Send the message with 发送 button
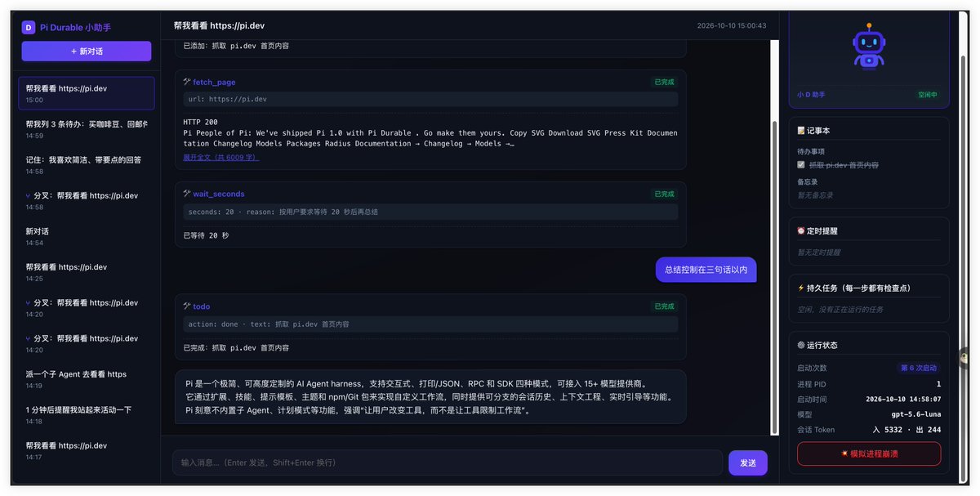 tap(748, 462)
